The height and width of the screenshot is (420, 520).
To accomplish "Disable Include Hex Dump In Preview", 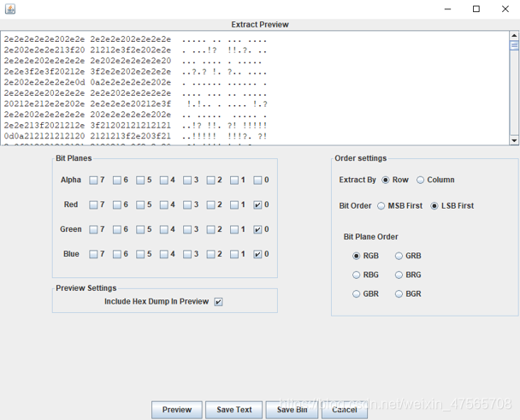I will click(218, 302).
